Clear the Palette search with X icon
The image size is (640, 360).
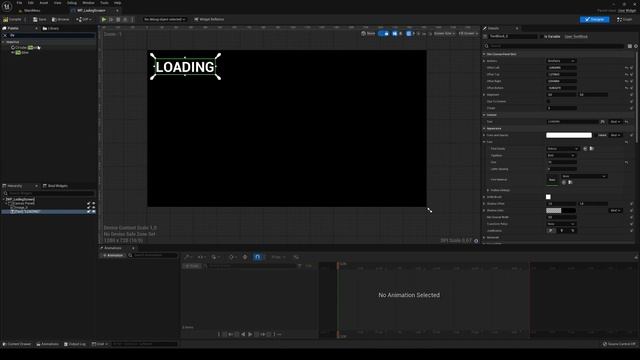tap(5, 36)
